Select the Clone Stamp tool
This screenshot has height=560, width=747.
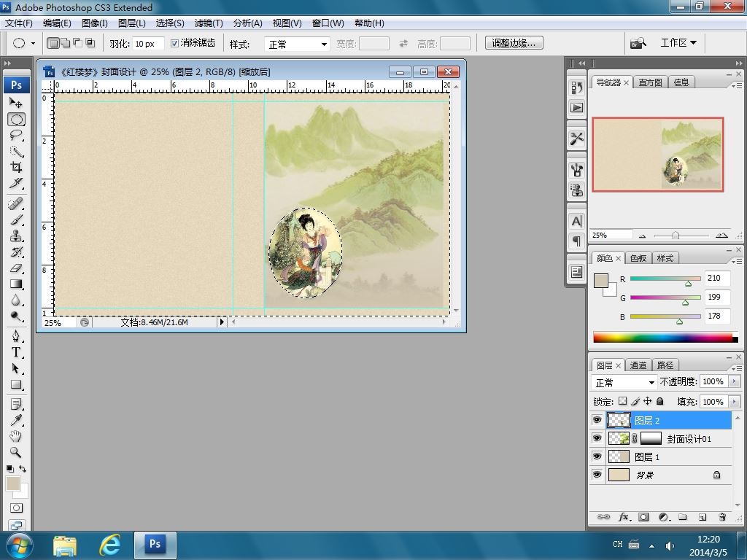16,236
